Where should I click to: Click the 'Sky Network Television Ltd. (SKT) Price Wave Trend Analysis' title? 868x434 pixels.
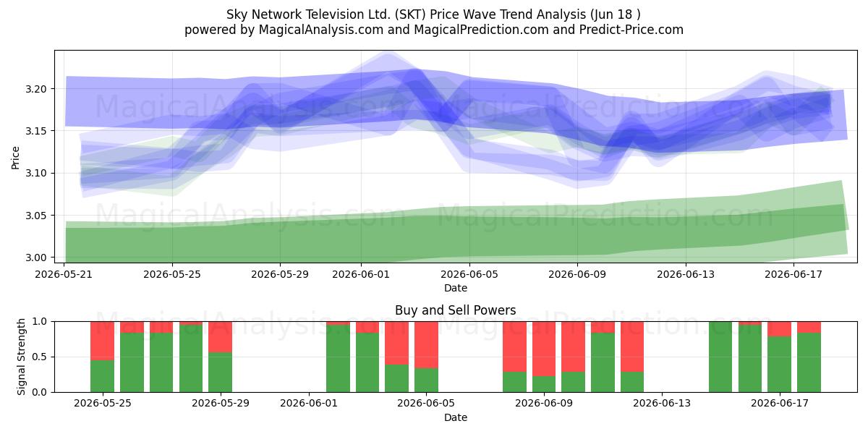434,14
